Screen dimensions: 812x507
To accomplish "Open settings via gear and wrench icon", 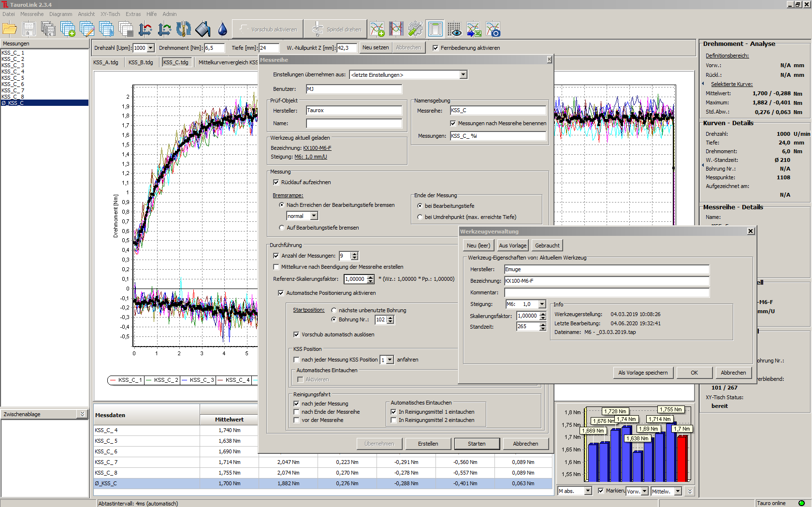I will coord(416,29).
